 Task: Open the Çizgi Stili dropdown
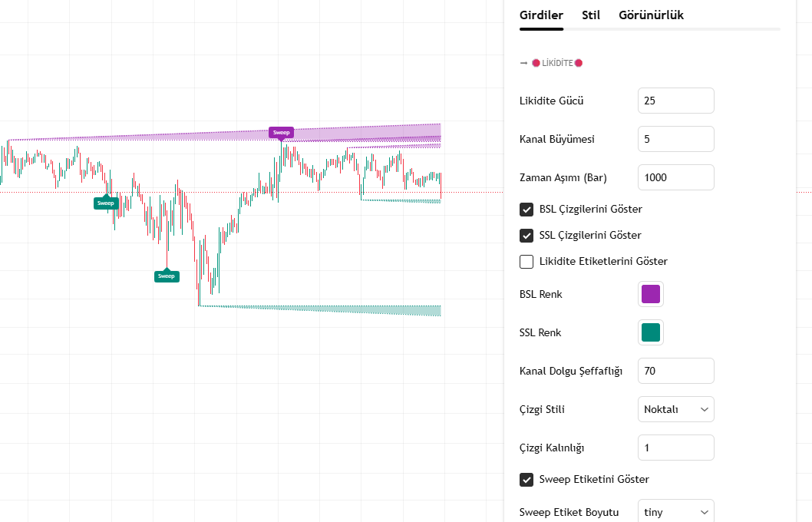(675, 409)
